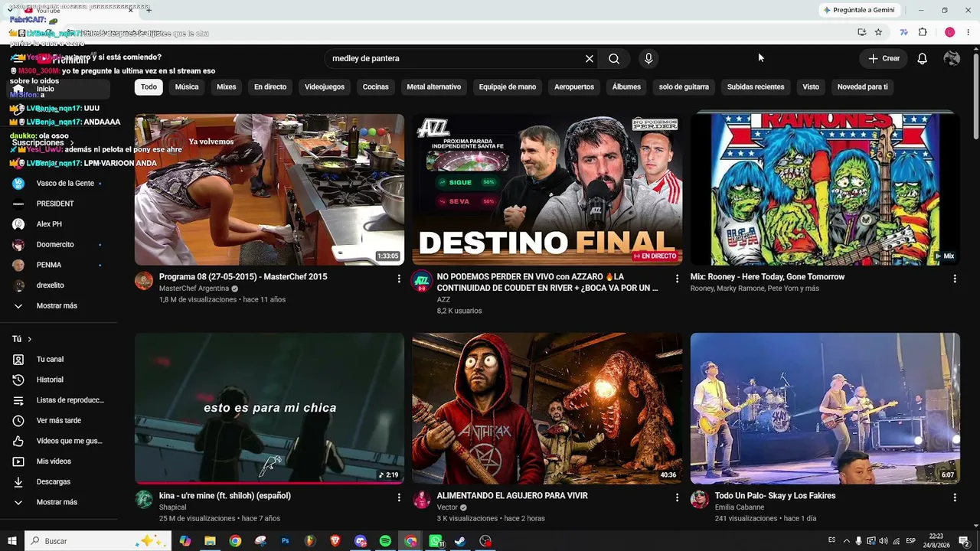The height and width of the screenshot is (551, 980).
Task: Filter by En directo
Action: click(270, 86)
